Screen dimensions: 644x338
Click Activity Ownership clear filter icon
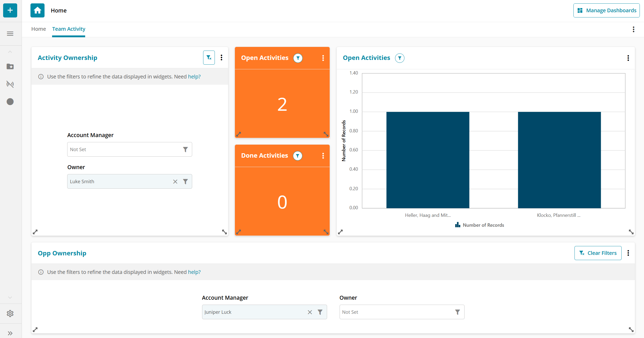point(209,58)
